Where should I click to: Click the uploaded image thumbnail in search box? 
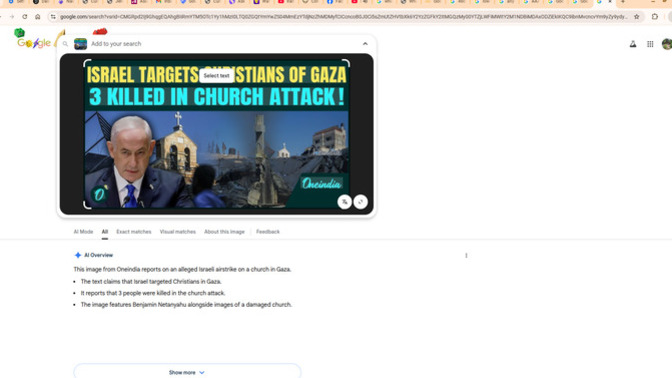[x=81, y=44]
